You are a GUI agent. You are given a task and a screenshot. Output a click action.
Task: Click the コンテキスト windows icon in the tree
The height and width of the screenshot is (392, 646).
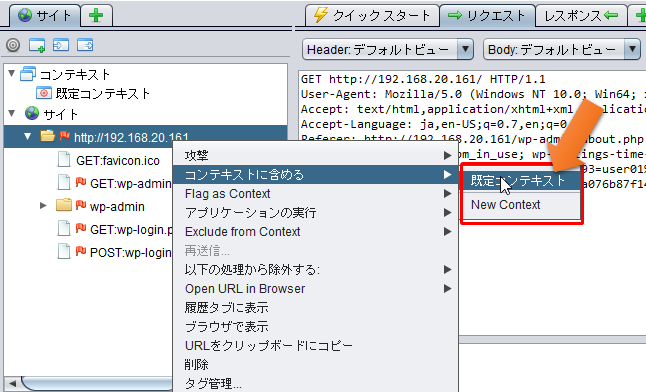[x=28, y=73]
